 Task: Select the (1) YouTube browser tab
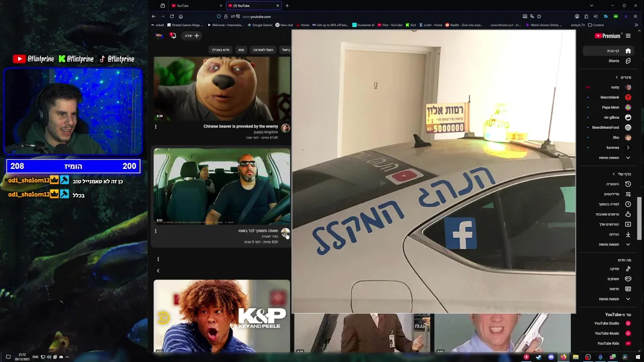(253, 6)
